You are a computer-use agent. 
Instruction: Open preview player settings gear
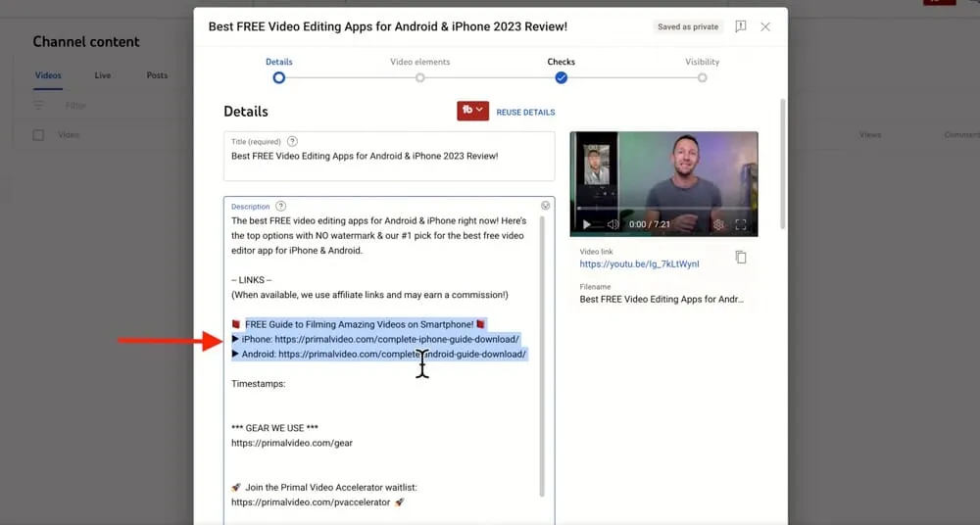point(718,224)
